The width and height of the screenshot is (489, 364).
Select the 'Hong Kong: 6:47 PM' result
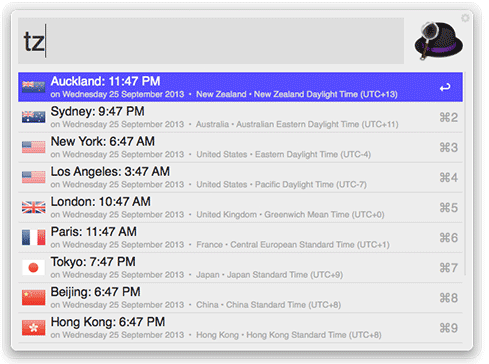[240, 328]
